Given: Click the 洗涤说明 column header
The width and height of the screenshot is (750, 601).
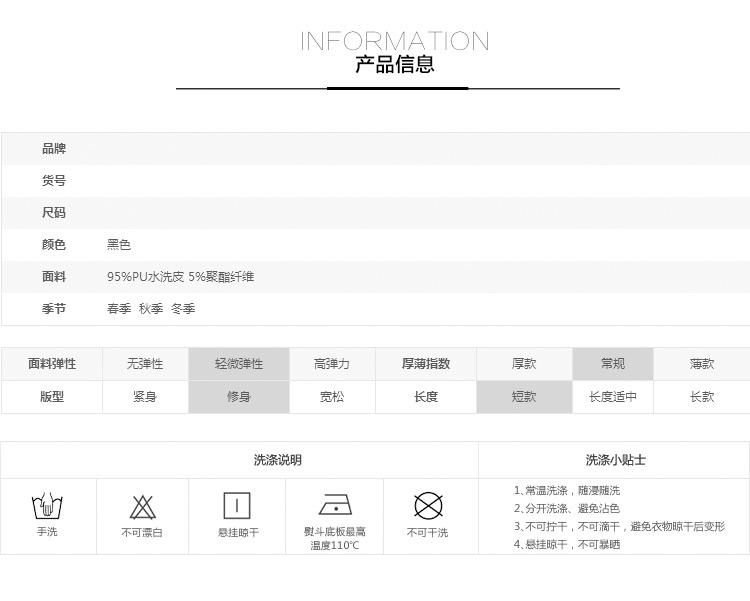Looking at the screenshot, I should [x=277, y=460].
